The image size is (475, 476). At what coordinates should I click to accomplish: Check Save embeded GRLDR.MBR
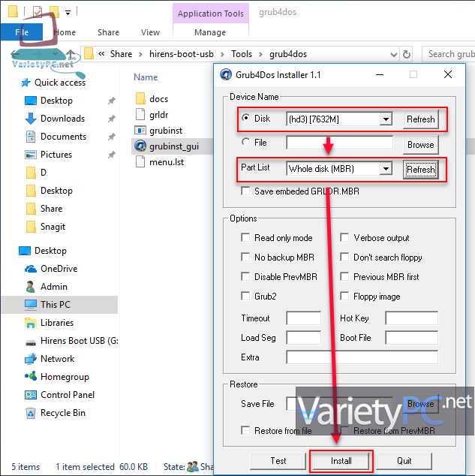click(x=245, y=191)
